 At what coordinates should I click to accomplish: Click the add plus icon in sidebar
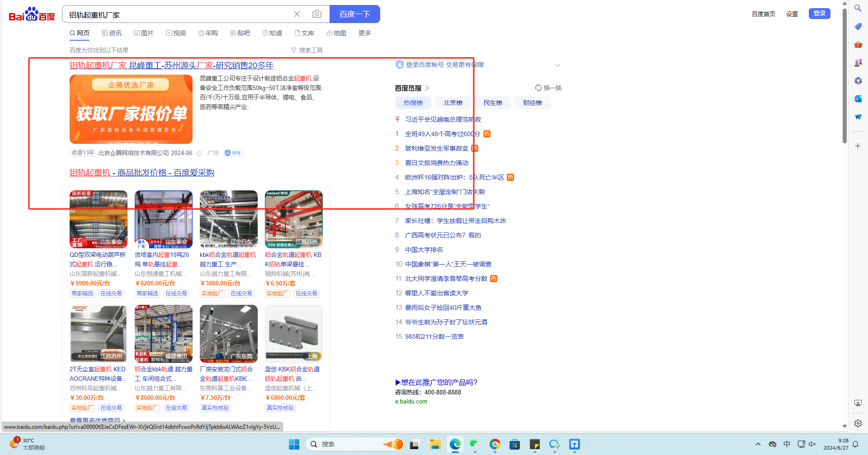(858, 146)
